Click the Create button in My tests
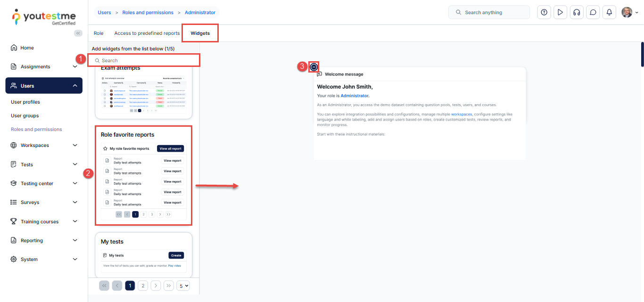Viewport: 644px width, 302px height. point(176,255)
